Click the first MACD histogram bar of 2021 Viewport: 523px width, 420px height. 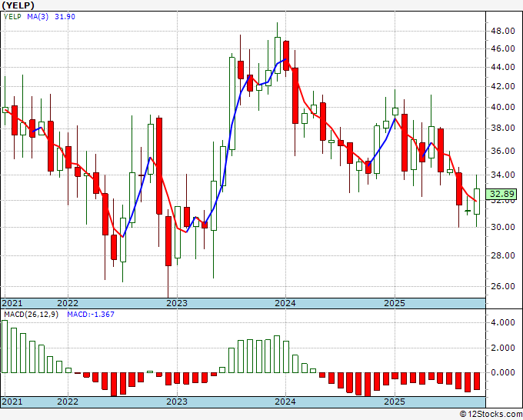(5, 346)
